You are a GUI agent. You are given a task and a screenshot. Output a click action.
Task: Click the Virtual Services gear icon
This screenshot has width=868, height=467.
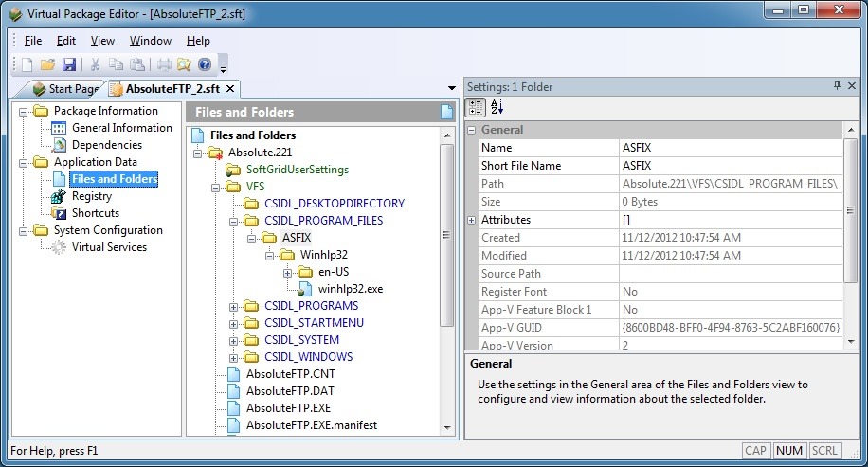pos(59,247)
